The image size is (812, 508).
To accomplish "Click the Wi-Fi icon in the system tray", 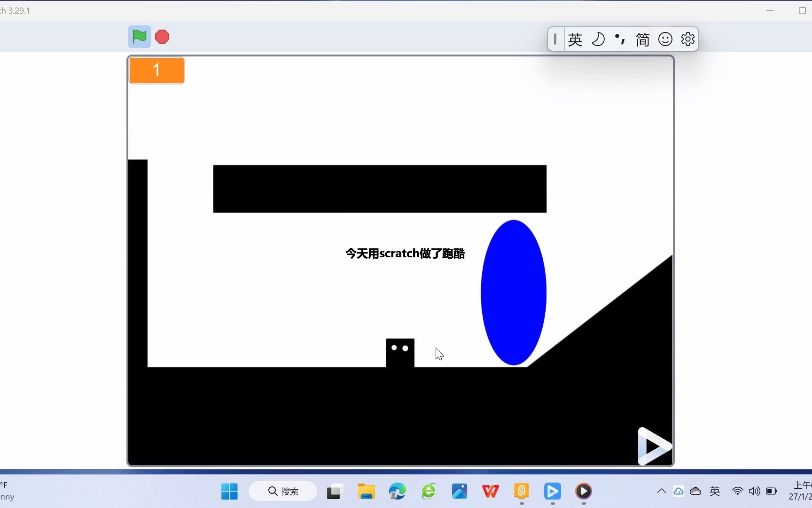I will coord(737,491).
